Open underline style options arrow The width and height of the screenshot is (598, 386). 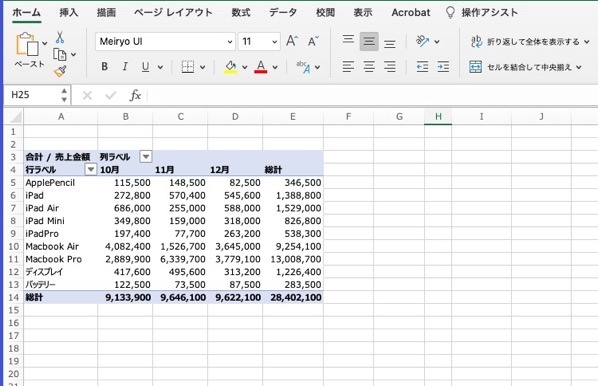[160, 67]
